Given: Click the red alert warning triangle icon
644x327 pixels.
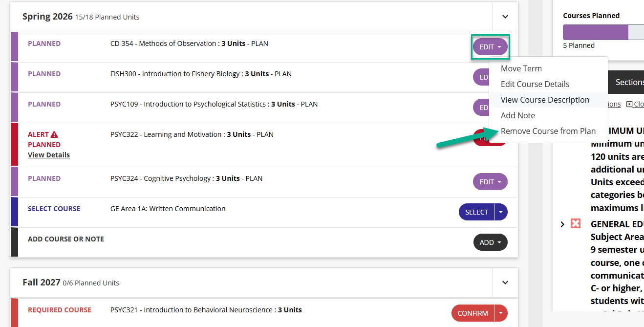Looking at the screenshot, I should (x=54, y=134).
